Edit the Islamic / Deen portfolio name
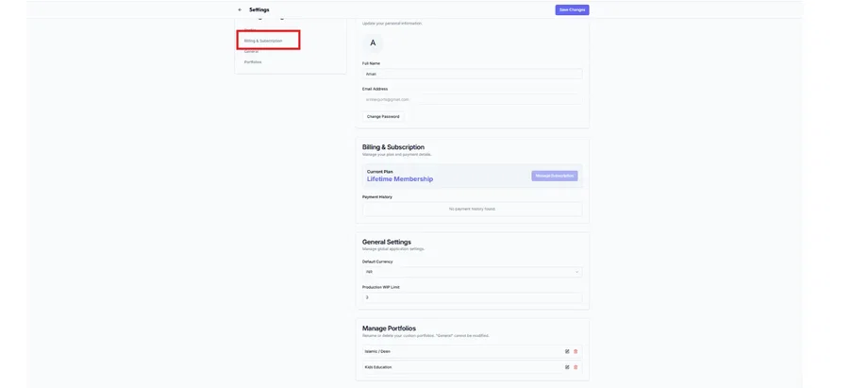 coord(567,351)
